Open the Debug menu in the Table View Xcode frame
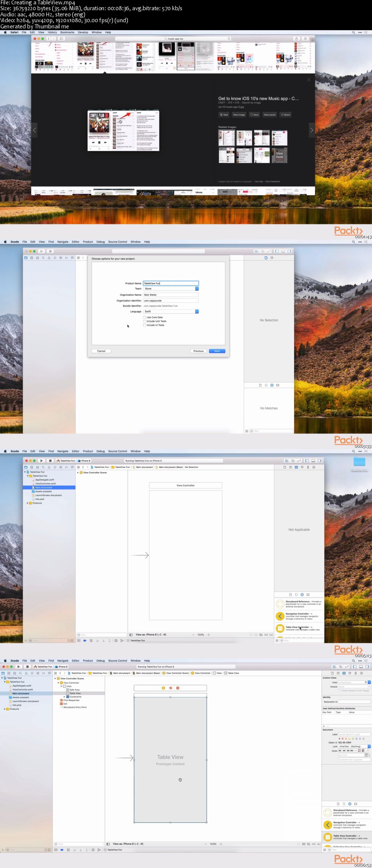Viewport: 372px width, 868px height. (101, 661)
